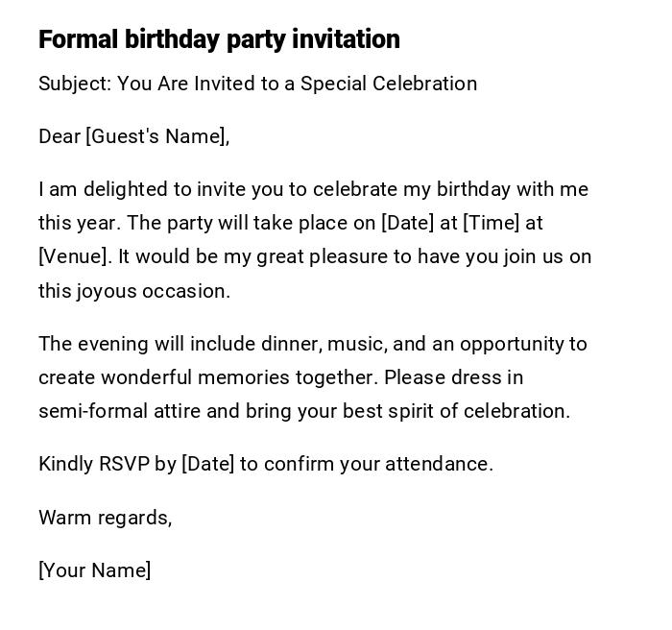Viewport: 672px width, 630px height.
Task: Click the [Date] placeholder in RSVP line
Action: click(207, 464)
